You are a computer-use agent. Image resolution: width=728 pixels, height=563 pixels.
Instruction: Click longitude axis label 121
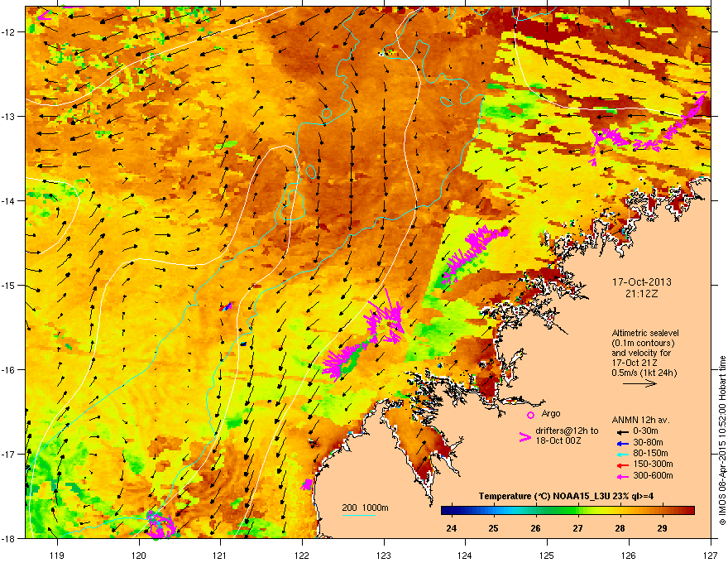(220, 555)
